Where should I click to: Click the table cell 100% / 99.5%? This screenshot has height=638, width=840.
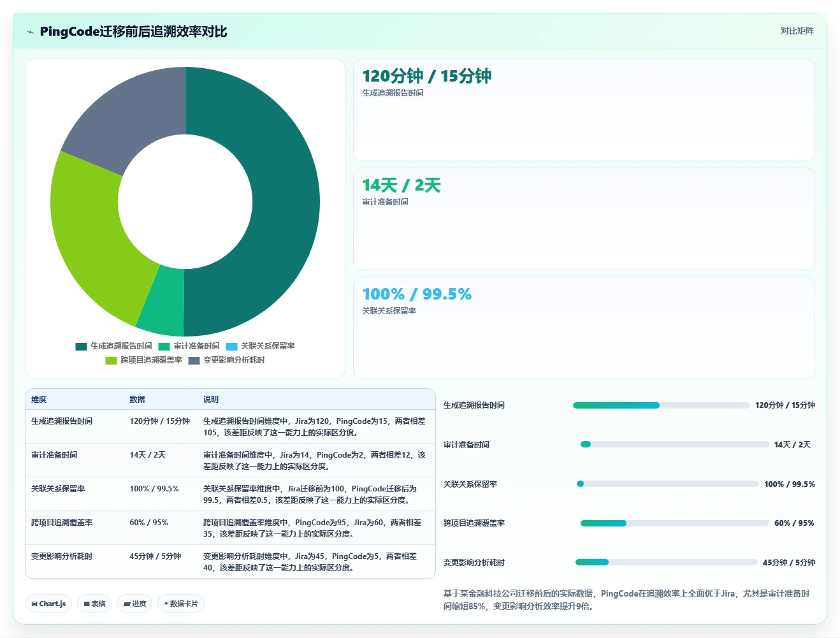click(154, 489)
